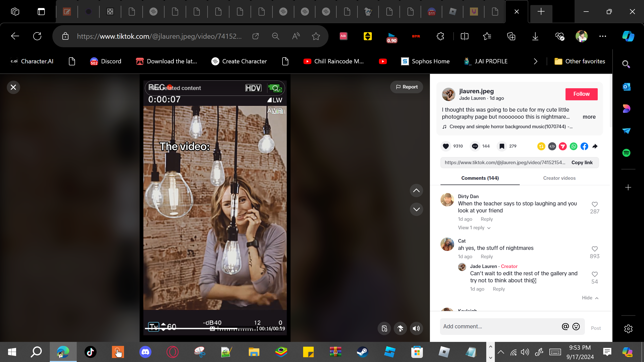
Task: Collapse replies with Hide chevron
Action: (x=590, y=298)
